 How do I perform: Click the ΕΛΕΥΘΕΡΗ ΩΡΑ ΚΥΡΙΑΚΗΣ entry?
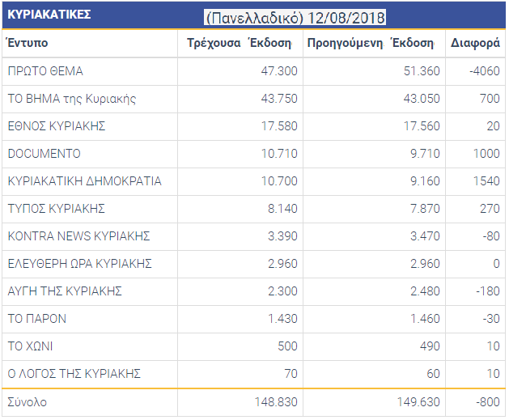click(x=80, y=264)
